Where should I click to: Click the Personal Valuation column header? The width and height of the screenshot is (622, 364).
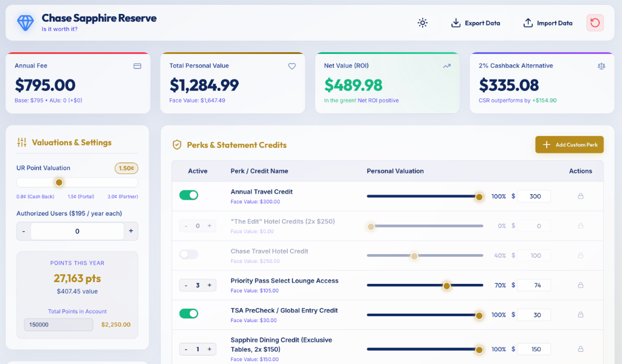pyautogui.click(x=395, y=171)
